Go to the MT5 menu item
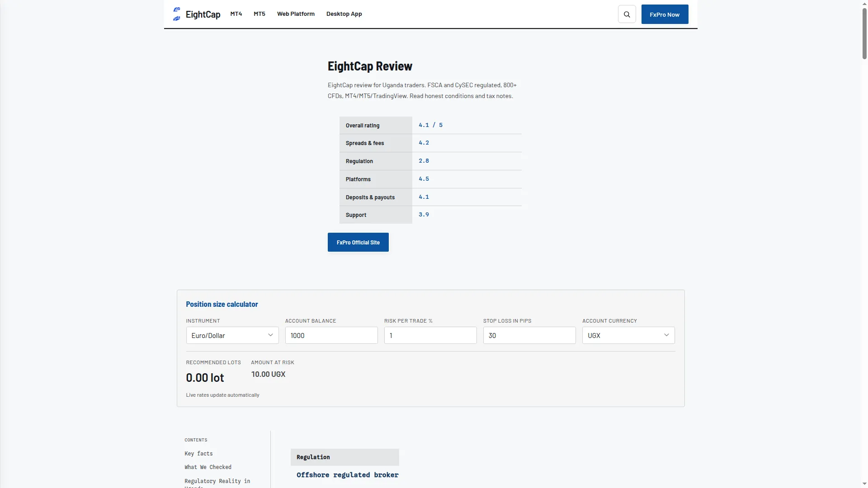Viewport: 868px width, 488px height. pyautogui.click(x=259, y=14)
